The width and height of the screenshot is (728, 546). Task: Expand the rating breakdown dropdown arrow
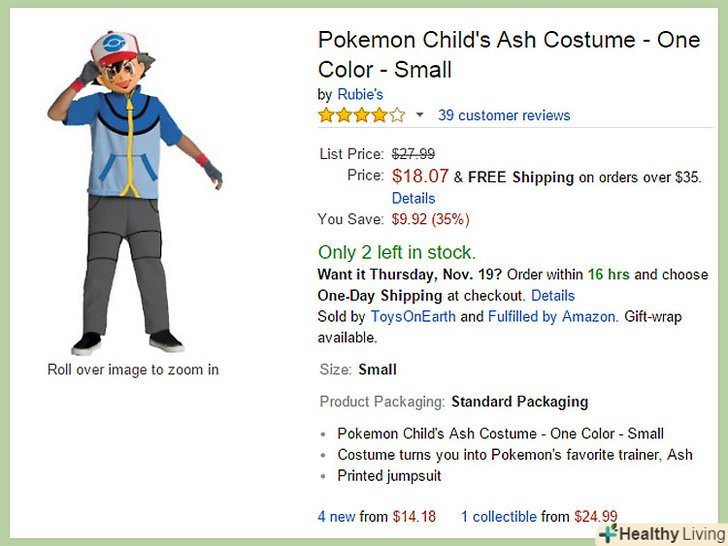click(x=420, y=115)
